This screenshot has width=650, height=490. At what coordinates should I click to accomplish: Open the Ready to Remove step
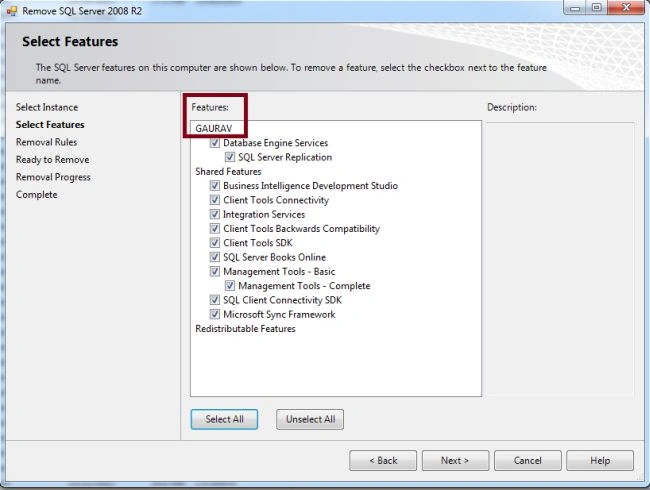click(53, 160)
